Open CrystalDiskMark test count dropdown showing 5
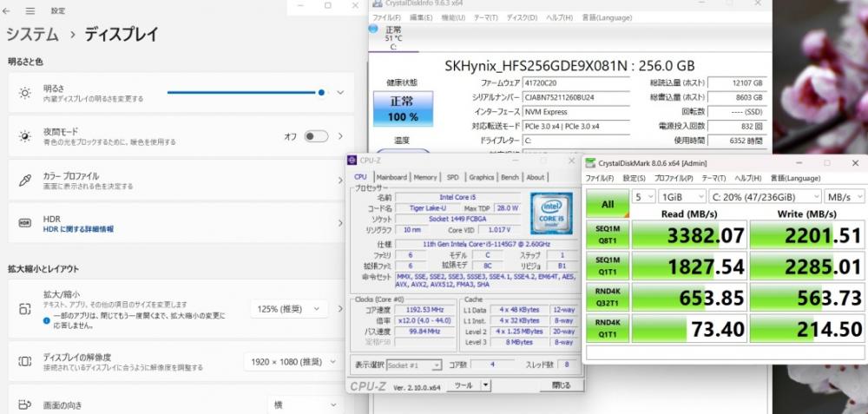This screenshot has height=414, width=868. pyautogui.click(x=643, y=196)
